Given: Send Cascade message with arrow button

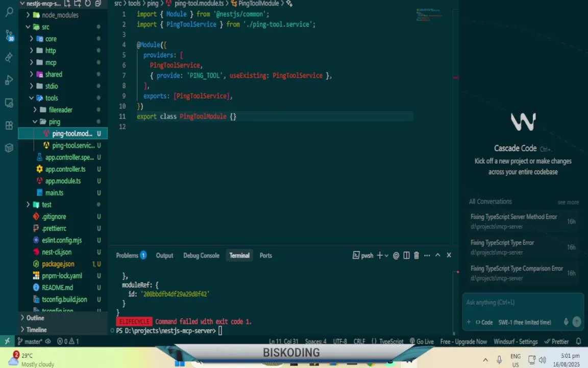Looking at the screenshot, I should click(x=577, y=322).
